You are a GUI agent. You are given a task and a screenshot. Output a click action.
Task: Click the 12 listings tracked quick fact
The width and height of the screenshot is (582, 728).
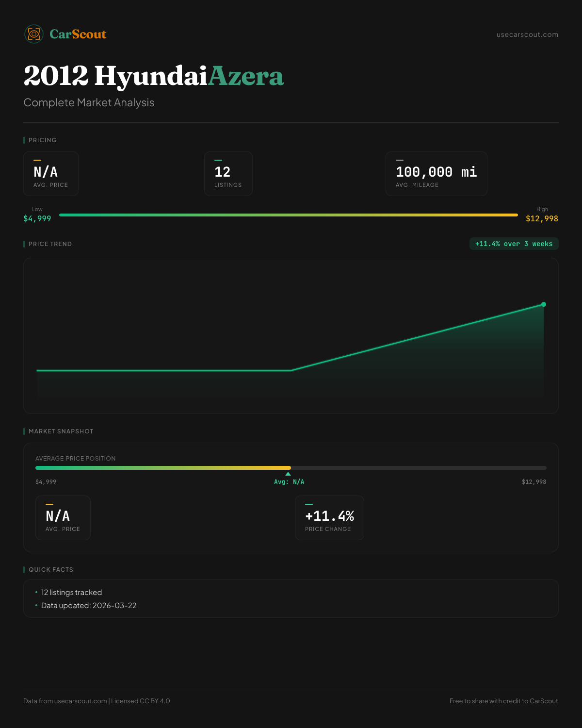tap(71, 593)
